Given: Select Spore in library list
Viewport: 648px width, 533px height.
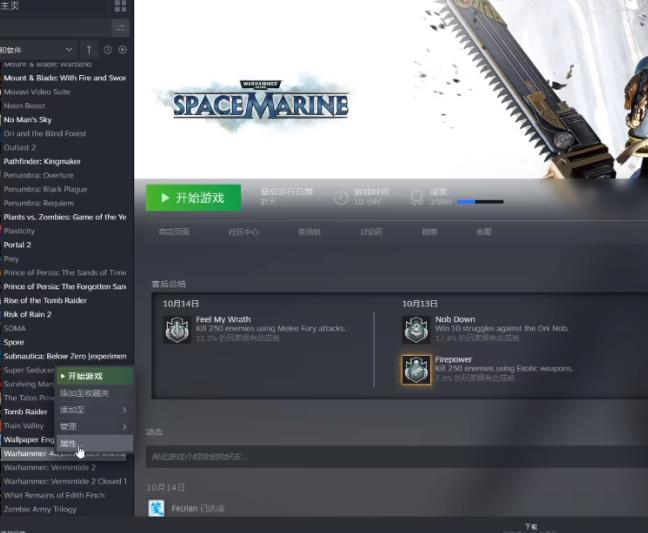Looking at the screenshot, I should tap(14, 342).
